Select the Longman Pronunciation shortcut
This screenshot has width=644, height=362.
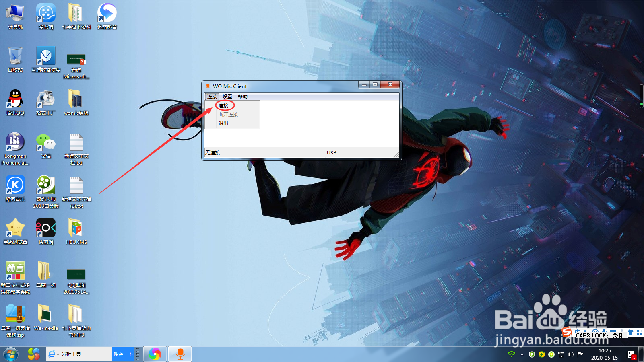tap(15, 149)
